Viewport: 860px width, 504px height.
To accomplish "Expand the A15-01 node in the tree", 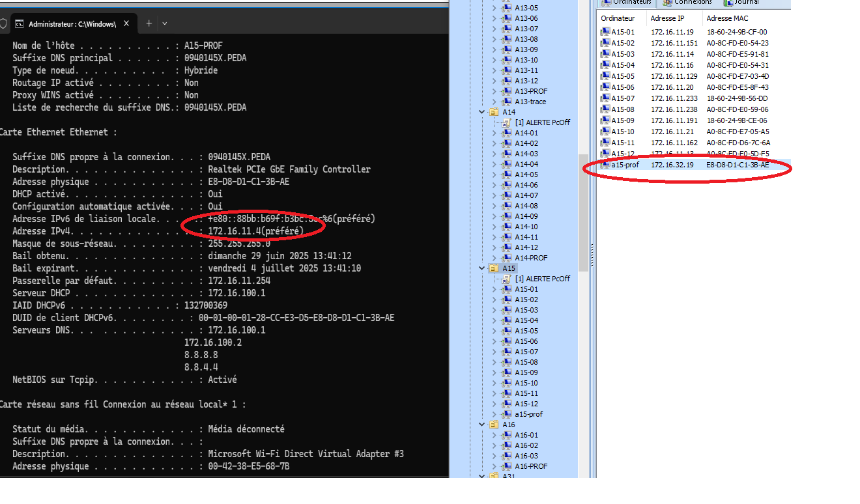I will (x=494, y=289).
